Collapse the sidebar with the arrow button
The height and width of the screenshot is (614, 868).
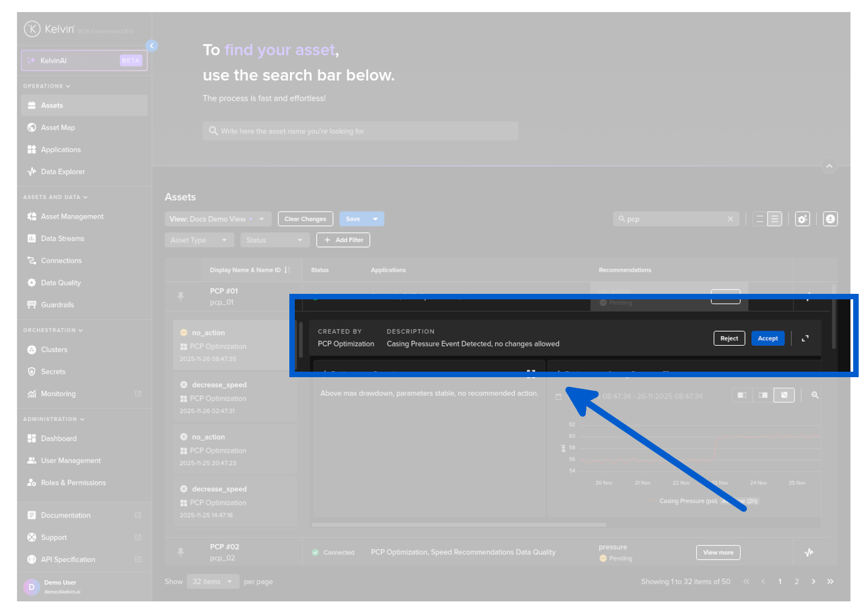[152, 46]
